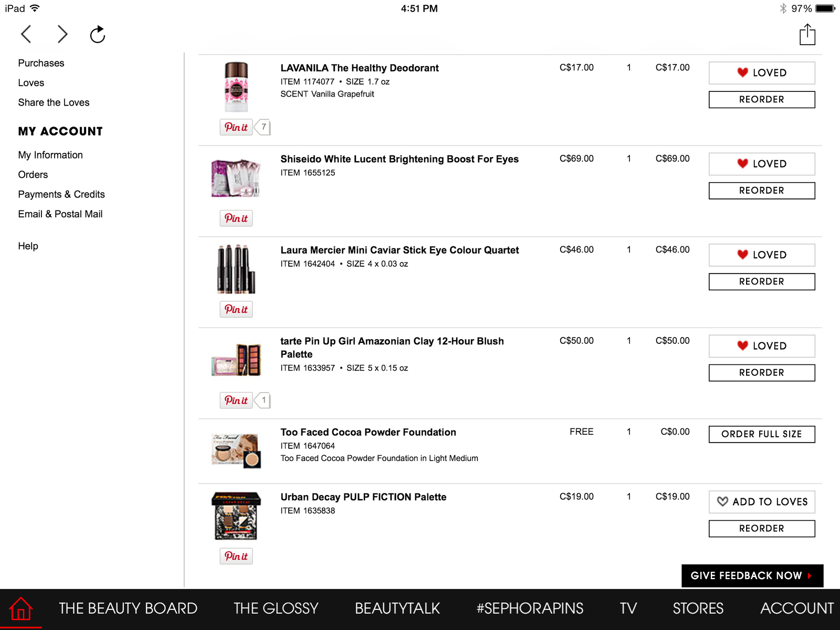Toggle LOVED on Laura Mercier quartet

click(x=762, y=255)
